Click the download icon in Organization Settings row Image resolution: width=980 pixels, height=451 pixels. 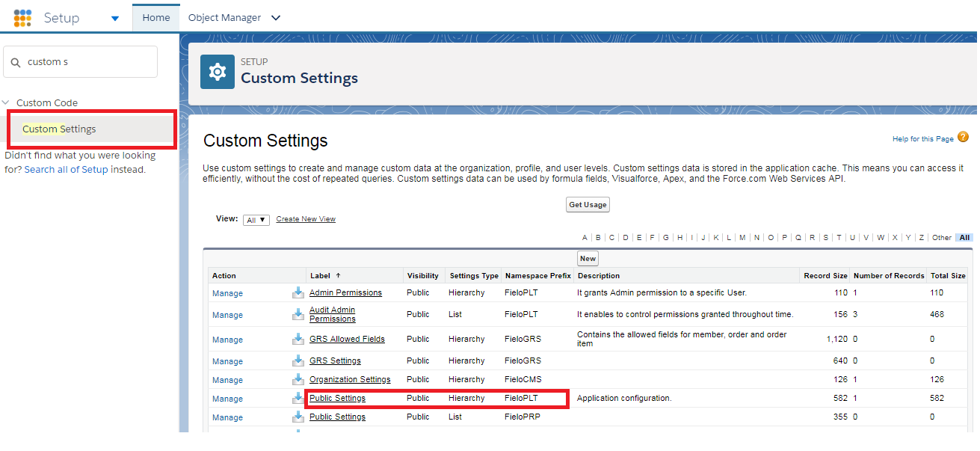pos(298,379)
